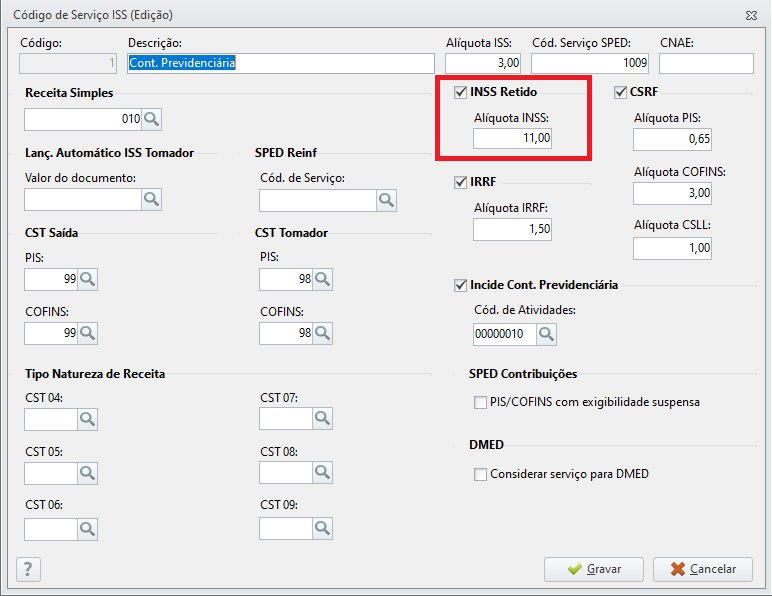The height and width of the screenshot is (596, 772).
Task: Select the Alíquota INSS value field
Action: 512,138
